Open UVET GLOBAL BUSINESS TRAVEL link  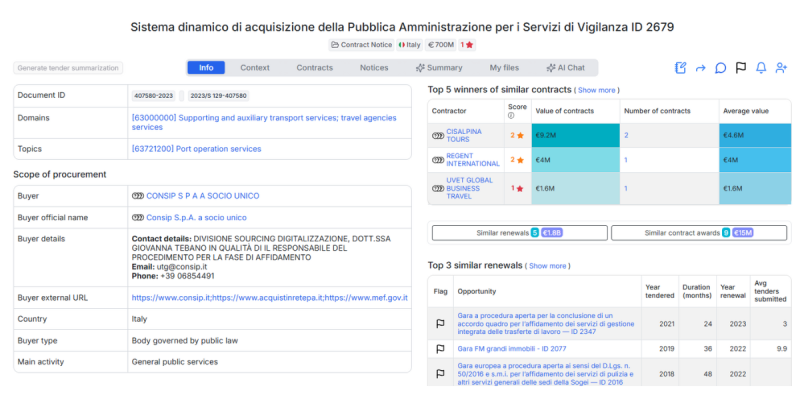click(469, 188)
